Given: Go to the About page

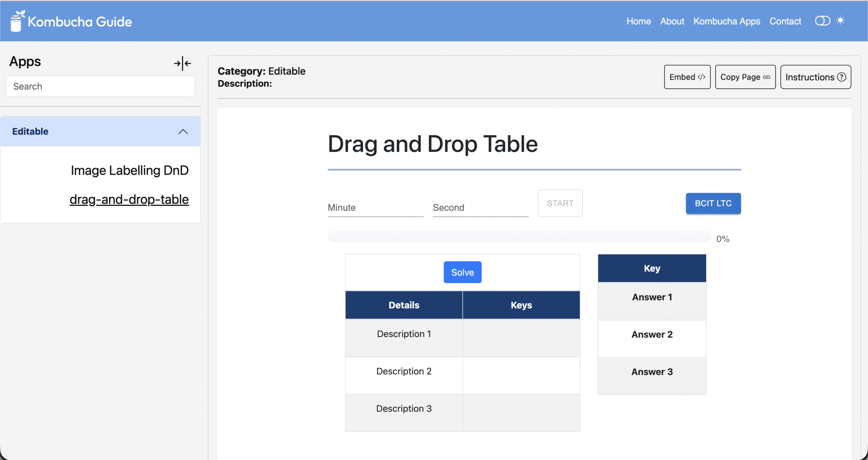Looking at the screenshot, I should [672, 21].
